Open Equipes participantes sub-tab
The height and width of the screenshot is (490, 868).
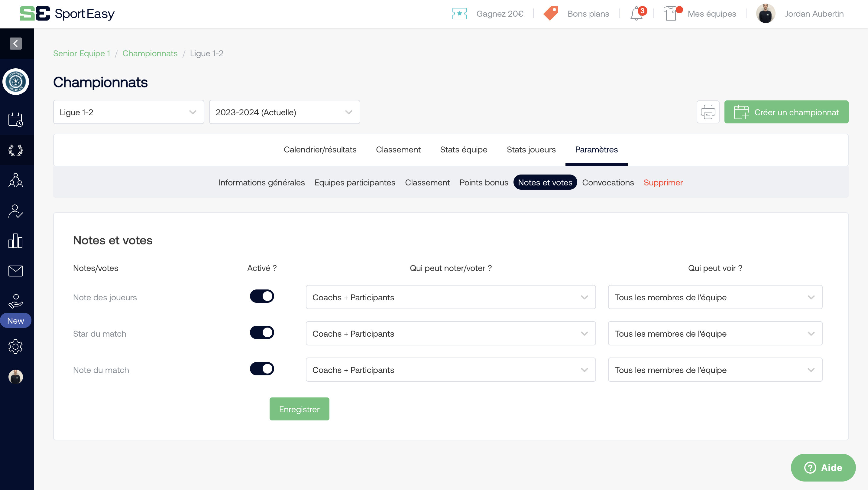355,182
